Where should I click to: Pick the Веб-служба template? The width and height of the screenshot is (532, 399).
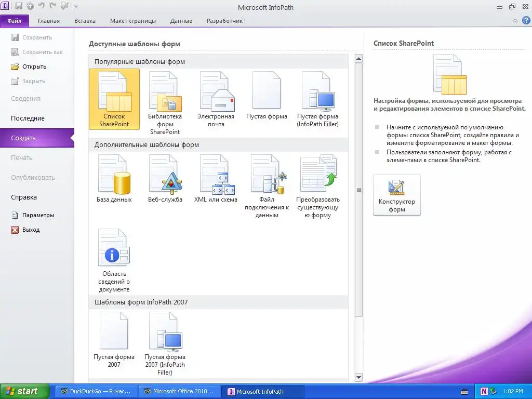pos(165,179)
